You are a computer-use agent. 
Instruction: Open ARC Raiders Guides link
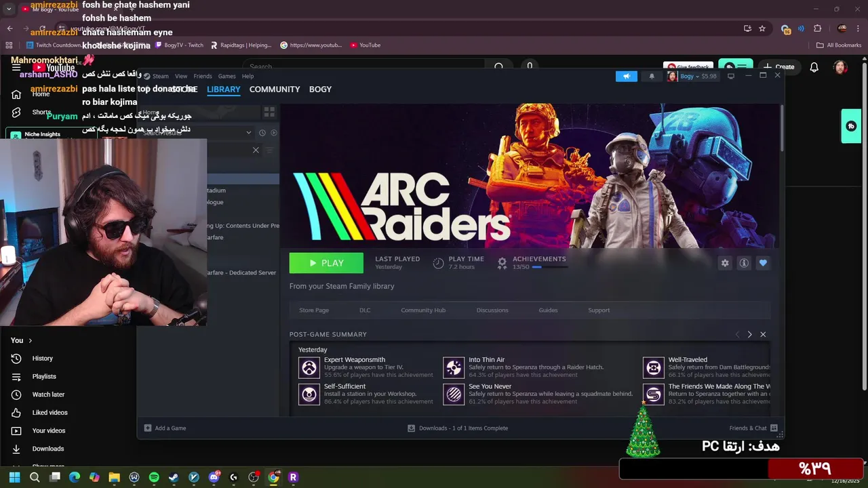pos(548,310)
